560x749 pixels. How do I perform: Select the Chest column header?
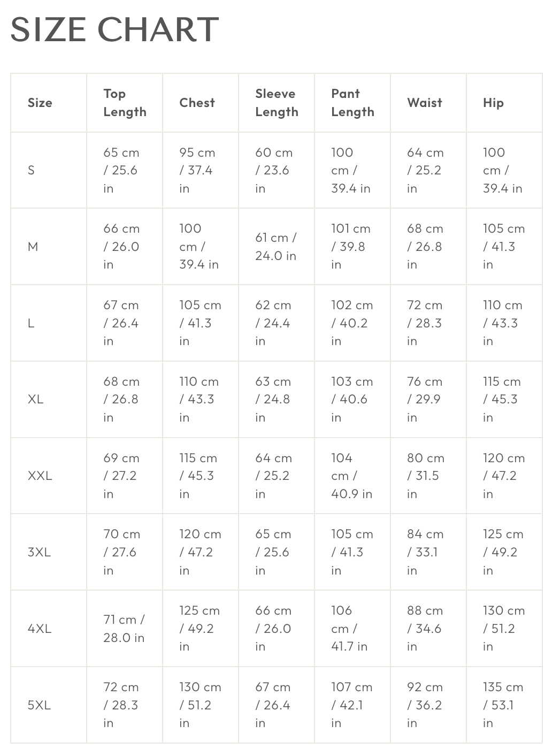197,103
